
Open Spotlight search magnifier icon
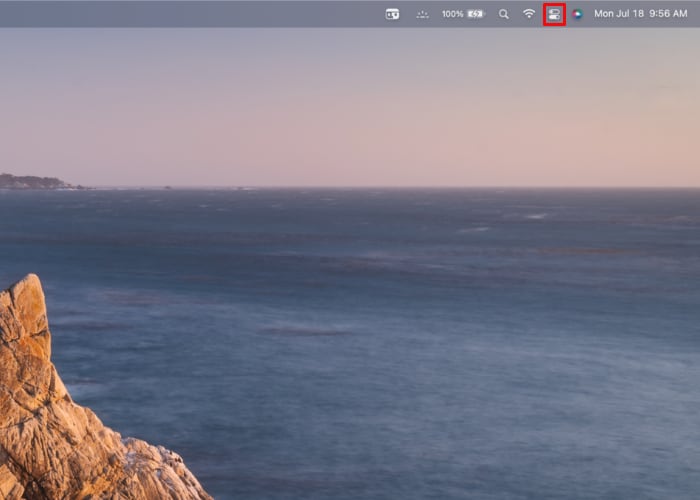click(504, 14)
